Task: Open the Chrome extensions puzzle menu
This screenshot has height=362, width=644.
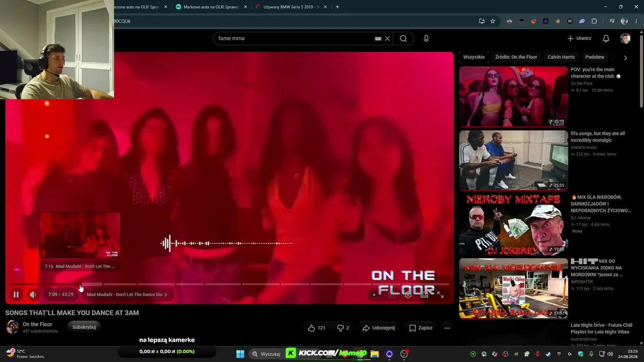Action: click(594, 21)
